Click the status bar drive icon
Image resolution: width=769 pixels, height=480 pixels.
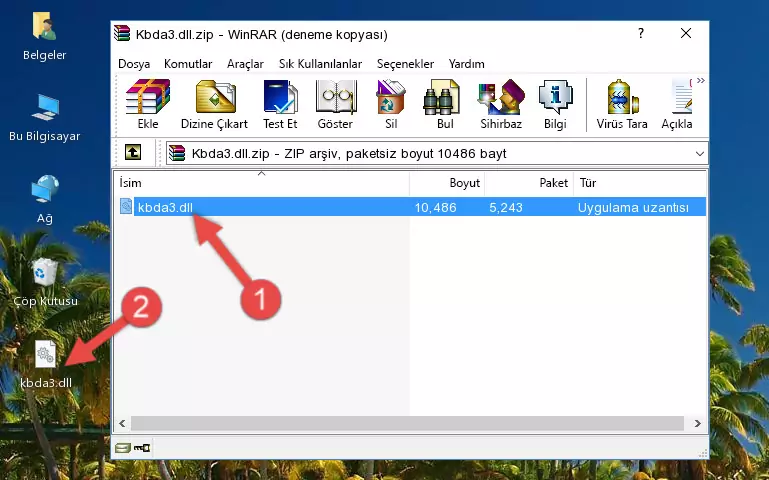tap(123, 447)
